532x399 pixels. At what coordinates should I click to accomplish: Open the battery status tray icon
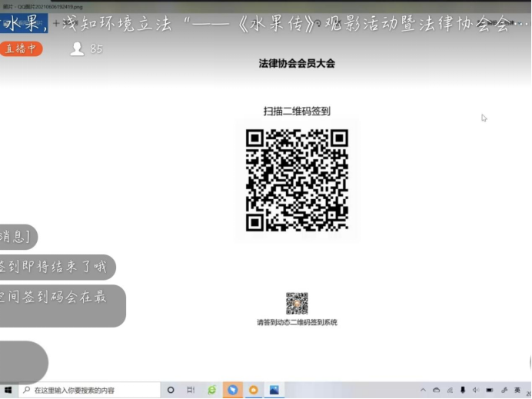pos(490,391)
